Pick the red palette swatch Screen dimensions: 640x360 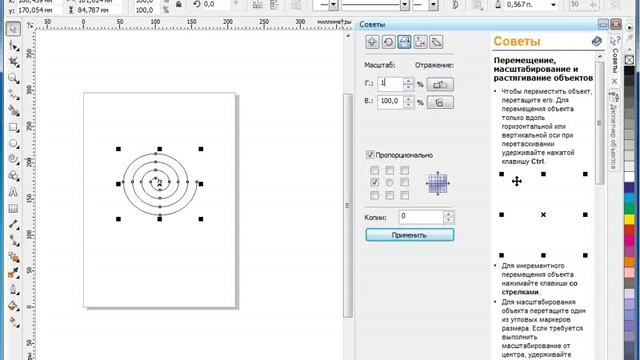(x=629, y=230)
